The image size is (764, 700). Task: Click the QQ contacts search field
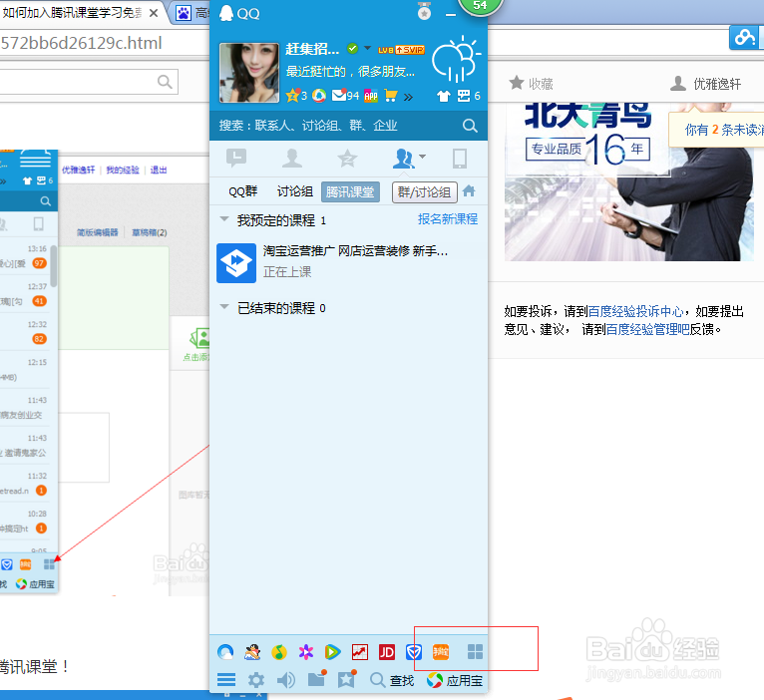(336, 126)
